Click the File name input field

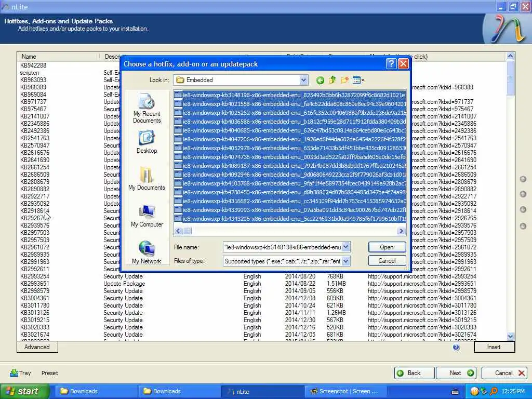[282, 247]
